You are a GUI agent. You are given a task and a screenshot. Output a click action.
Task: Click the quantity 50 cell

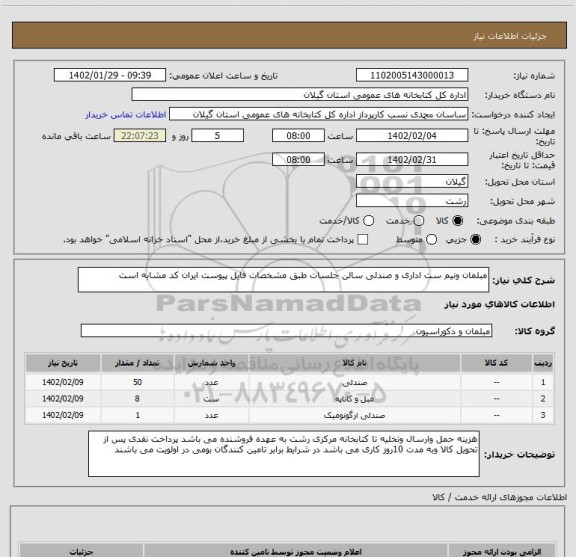pos(137,382)
